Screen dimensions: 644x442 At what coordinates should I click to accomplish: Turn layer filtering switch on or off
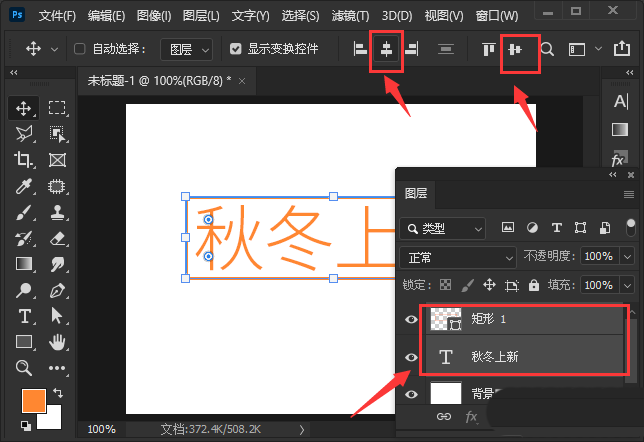coord(630,228)
